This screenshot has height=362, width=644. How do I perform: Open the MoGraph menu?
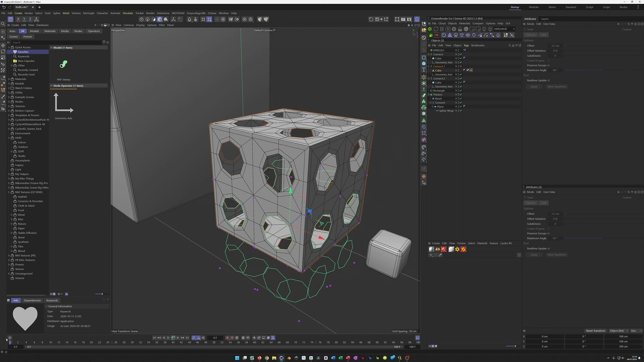[x=88, y=13]
